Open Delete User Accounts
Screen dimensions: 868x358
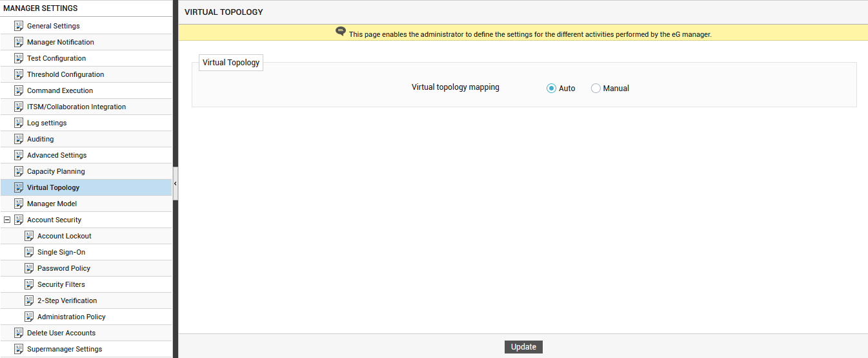click(x=61, y=333)
